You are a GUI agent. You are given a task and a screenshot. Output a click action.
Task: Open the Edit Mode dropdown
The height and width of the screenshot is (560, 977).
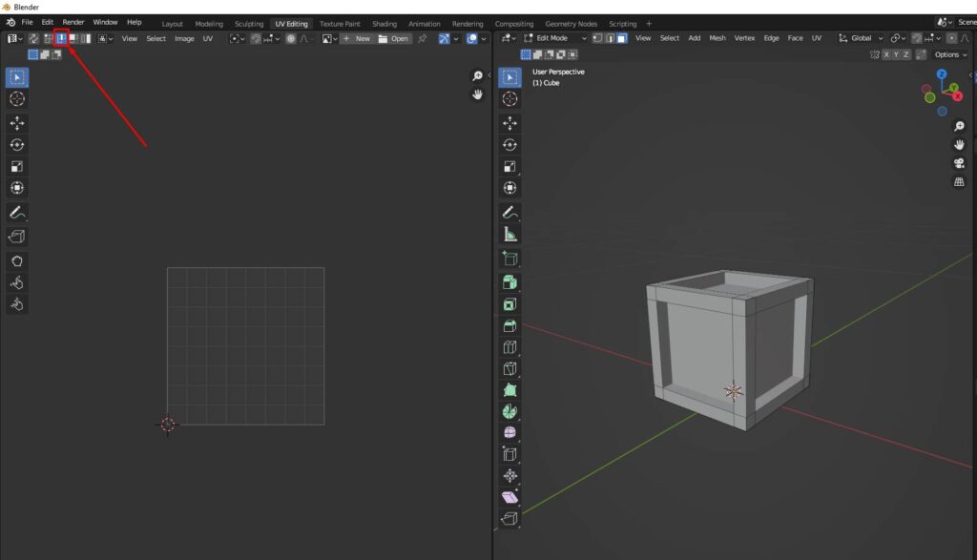tap(554, 38)
